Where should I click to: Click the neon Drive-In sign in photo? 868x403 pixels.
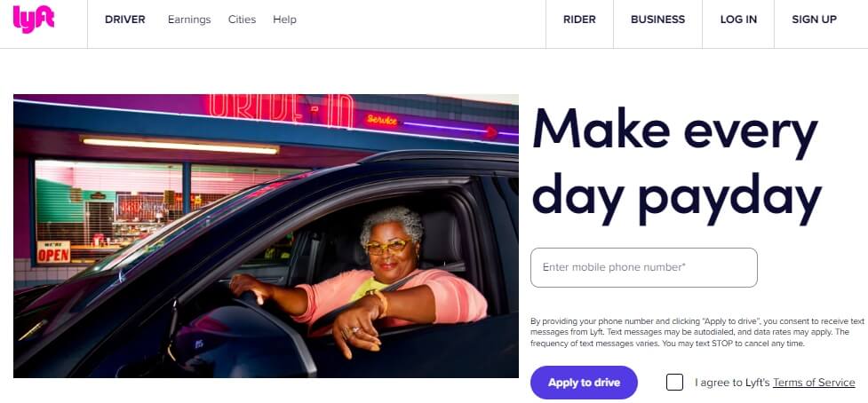coord(282,111)
